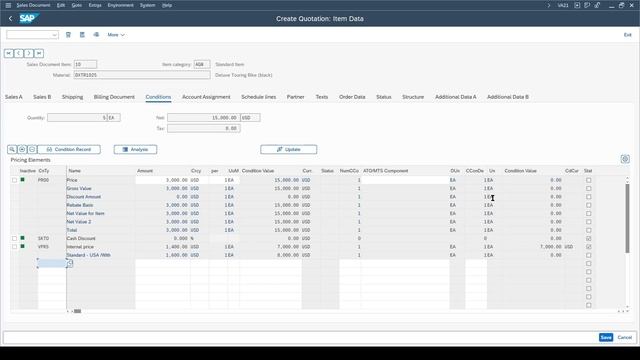Image resolution: width=640 pixels, height=360 pixels.
Task: Go back using the back arrow
Action: tap(11, 18)
